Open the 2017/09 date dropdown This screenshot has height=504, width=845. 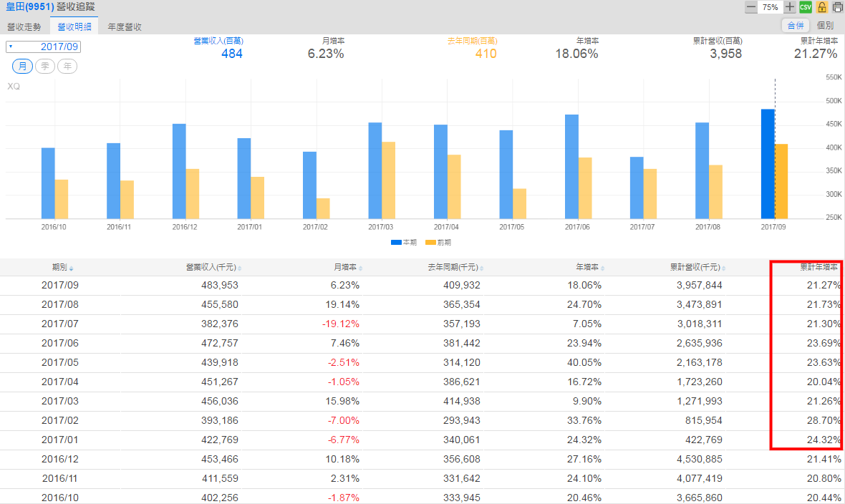[x=43, y=47]
